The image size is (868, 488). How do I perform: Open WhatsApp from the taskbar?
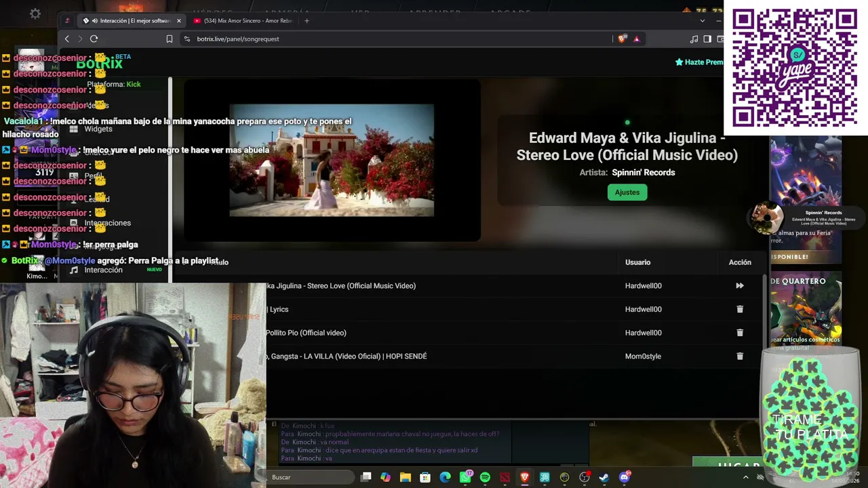(465, 477)
